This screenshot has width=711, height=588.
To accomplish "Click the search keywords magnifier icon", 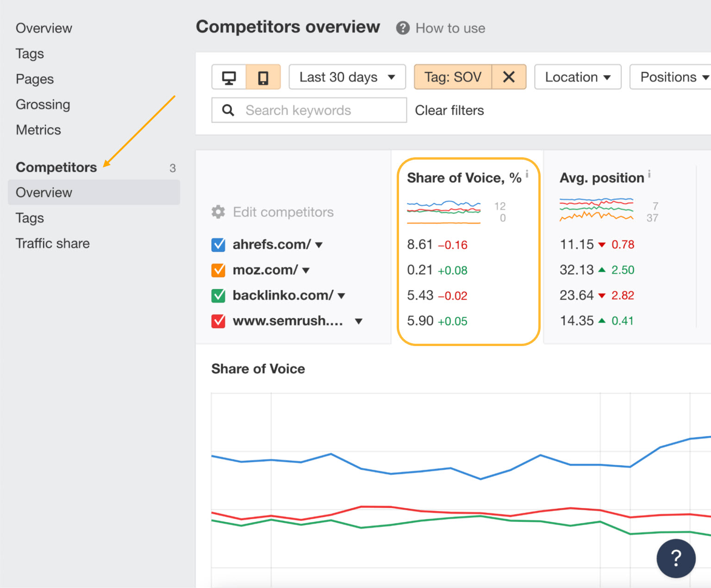I will (x=227, y=110).
